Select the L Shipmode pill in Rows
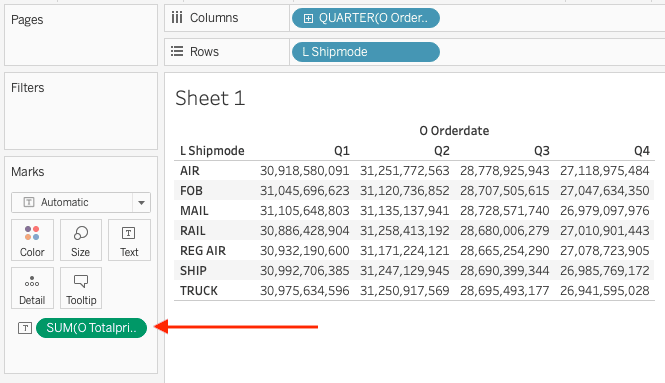This screenshot has height=383, width=665. coord(366,52)
